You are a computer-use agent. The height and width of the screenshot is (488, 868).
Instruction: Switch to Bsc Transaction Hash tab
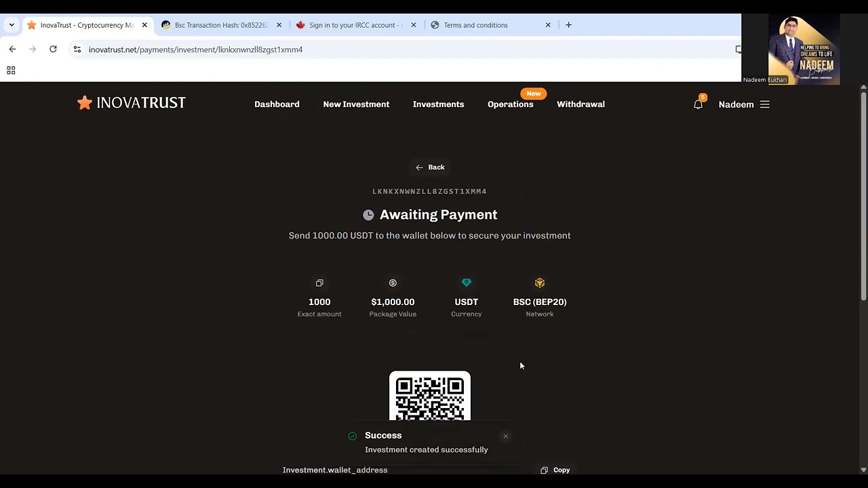(221, 25)
